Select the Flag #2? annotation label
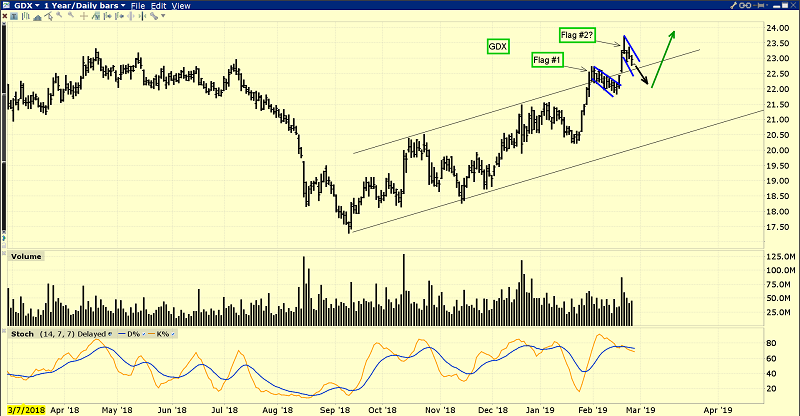 tap(577, 35)
